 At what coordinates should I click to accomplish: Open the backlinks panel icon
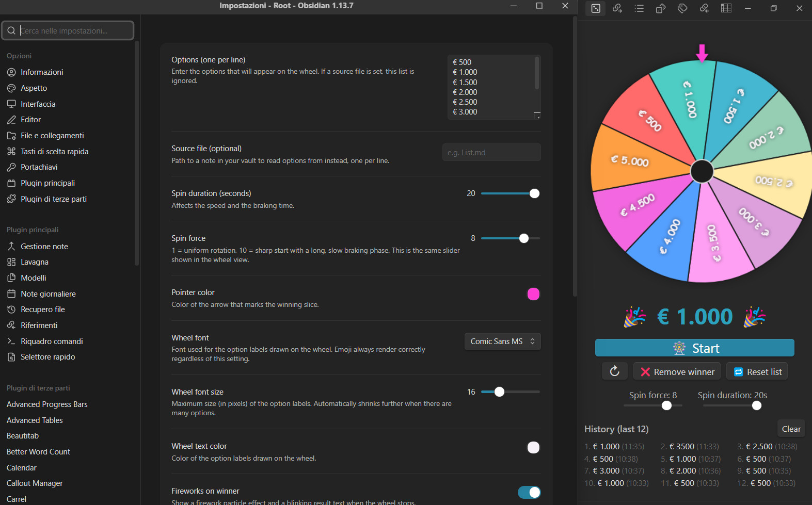pyautogui.click(x=704, y=8)
